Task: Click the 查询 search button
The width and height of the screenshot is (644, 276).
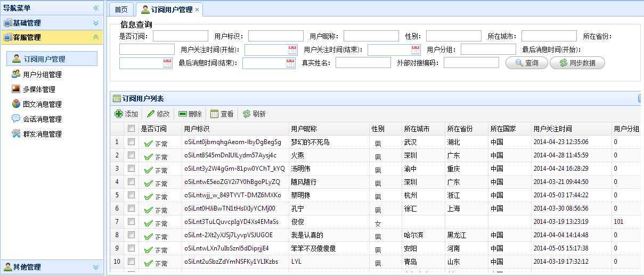Action: [526, 63]
